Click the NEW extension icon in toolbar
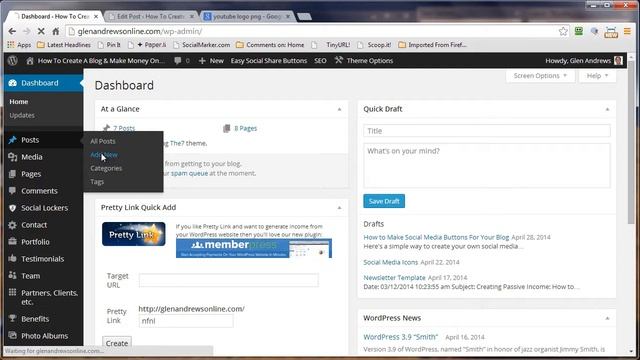Viewport: 640px width, 360px height. 611,32
